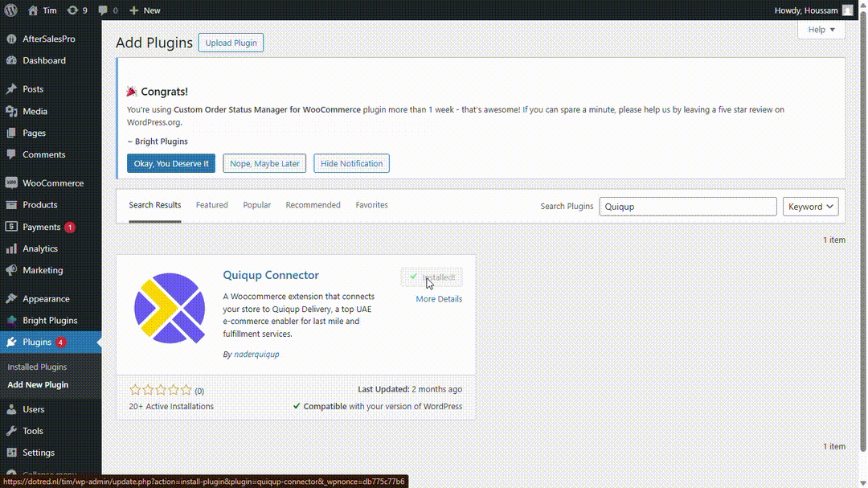Click the plus New content icon
This screenshot has width=868, height=488.
(x=133, y=10)
